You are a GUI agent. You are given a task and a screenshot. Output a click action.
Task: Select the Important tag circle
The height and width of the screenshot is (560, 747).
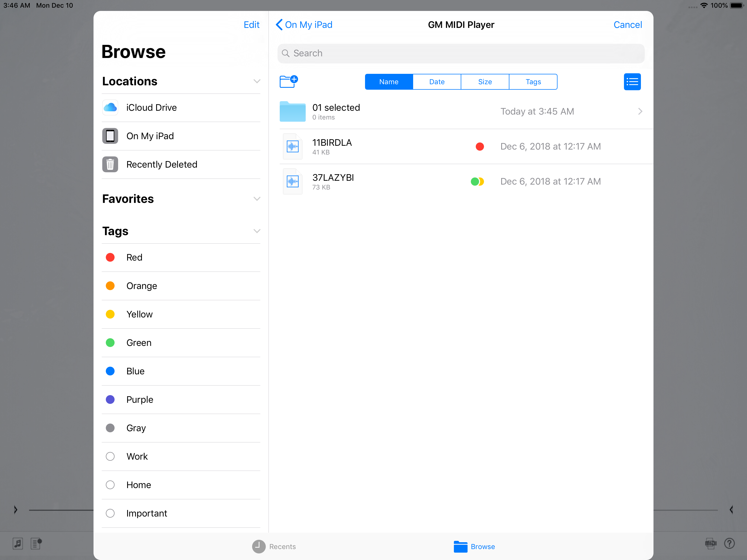[110, 513]
